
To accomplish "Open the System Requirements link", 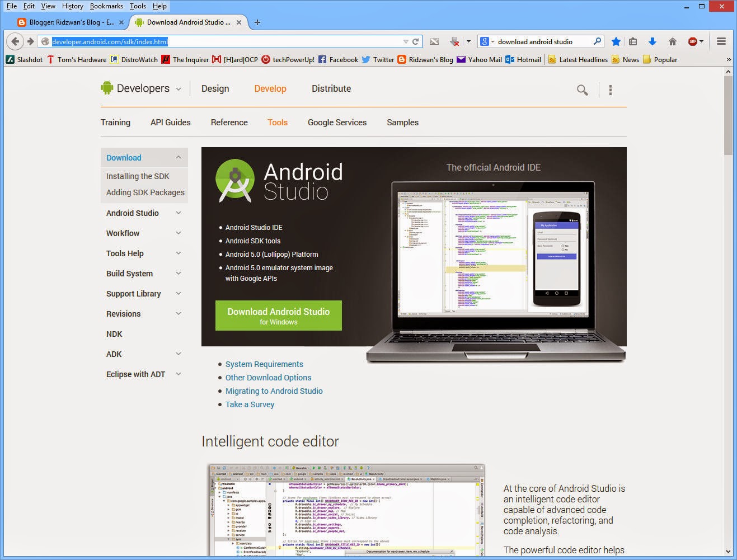I will coord(264,364).
